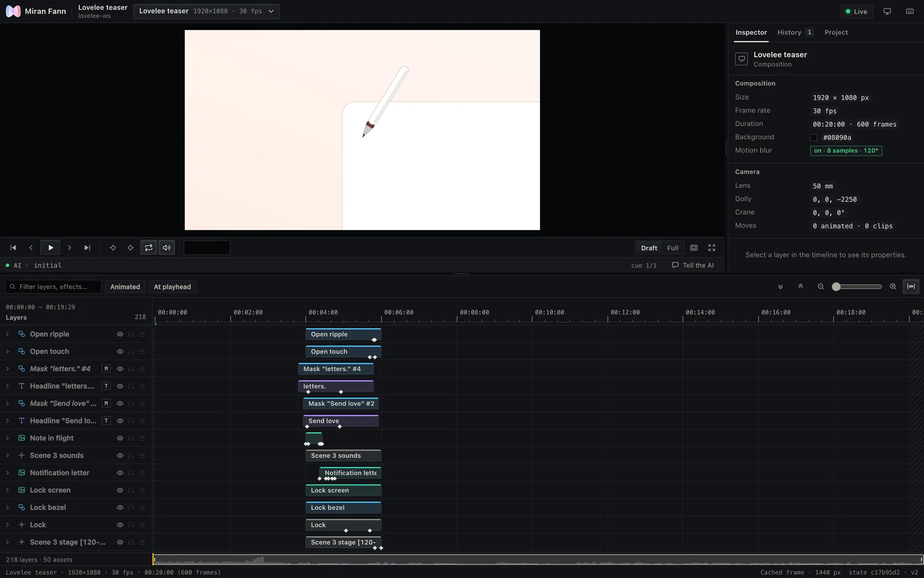Go to the previous keyframe
Image resolution: width=924 pixels, height=578 pixels.
(113, 248)
